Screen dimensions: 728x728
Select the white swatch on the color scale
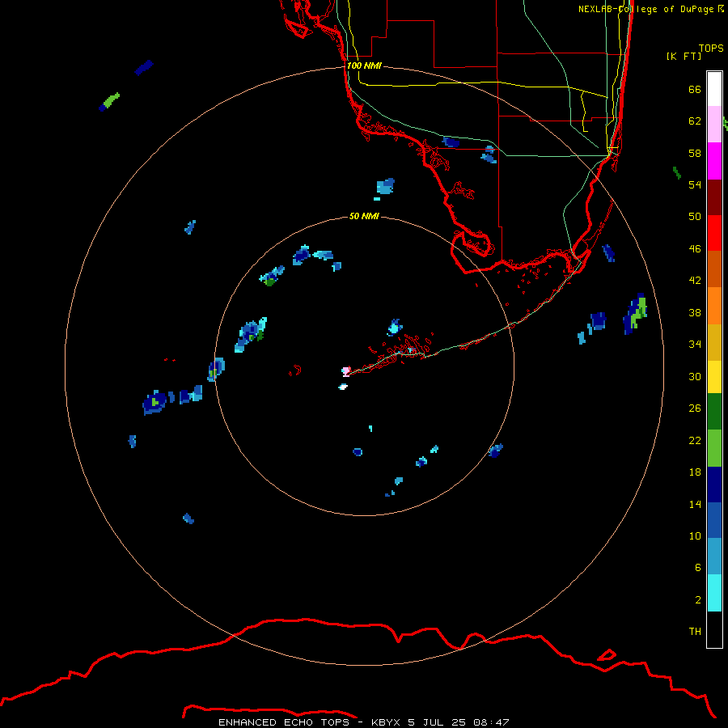(x=714, y=89)
